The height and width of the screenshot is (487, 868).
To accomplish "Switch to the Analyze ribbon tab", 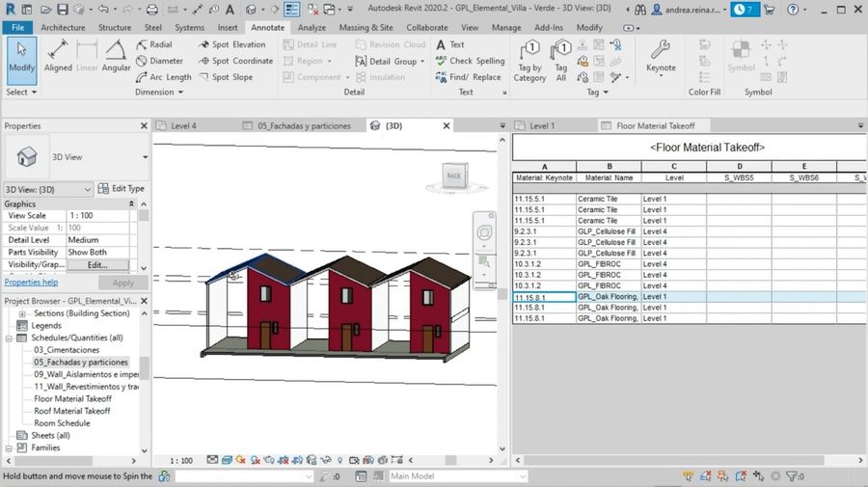I will [311, 28].
